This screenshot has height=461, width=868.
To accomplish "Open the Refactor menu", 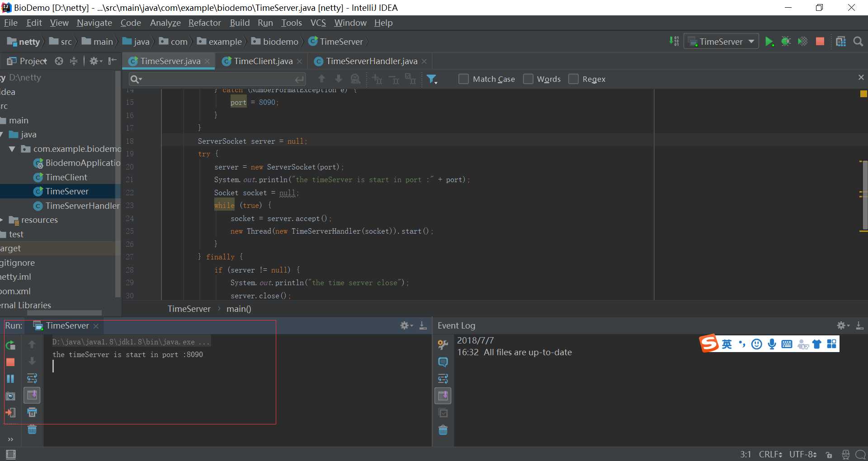I will tap(204, 23).
